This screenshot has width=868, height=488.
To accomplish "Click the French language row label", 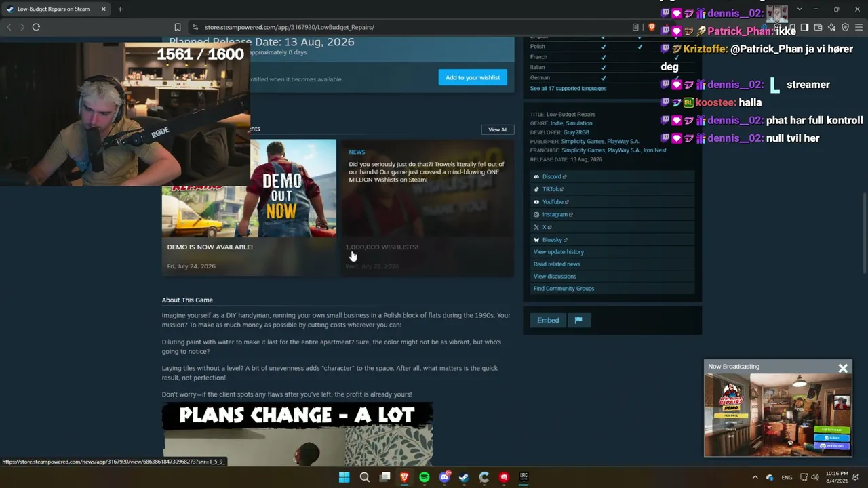I will 538,57.
